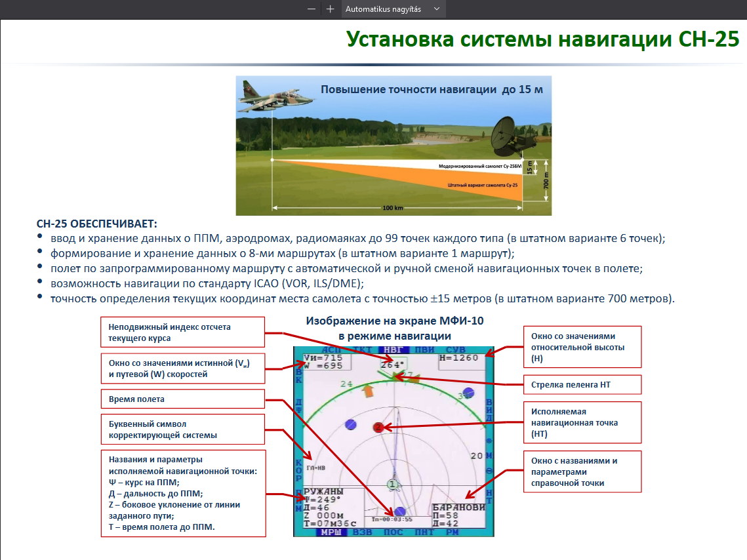The width and height of the screenshot is (747, 560).
Task: Click the box 'Неподвижный индекс отсчета текущего курса'
Action: tap(183, 332)
